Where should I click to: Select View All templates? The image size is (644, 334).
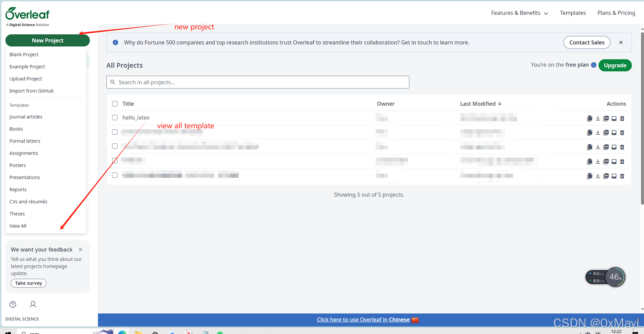(x=18, y=226)
